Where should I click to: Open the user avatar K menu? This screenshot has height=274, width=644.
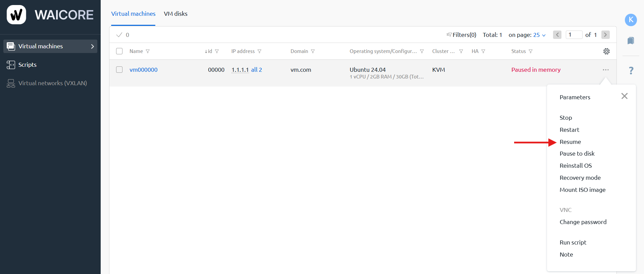631,20
